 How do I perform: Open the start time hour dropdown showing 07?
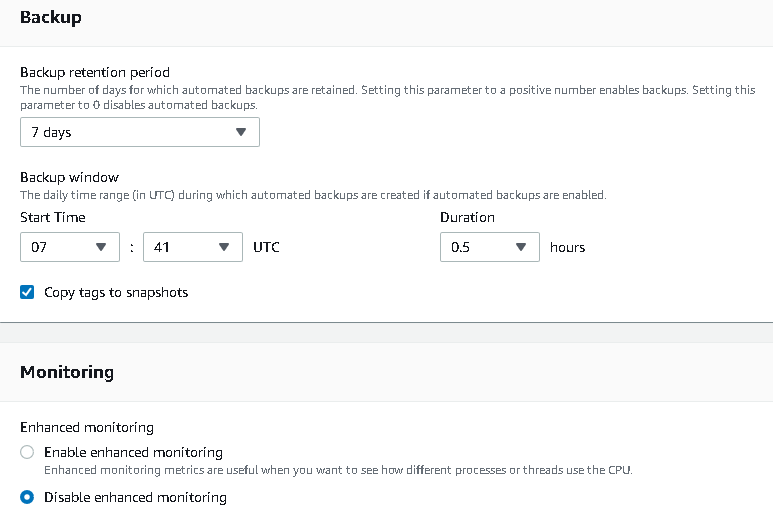69,247
